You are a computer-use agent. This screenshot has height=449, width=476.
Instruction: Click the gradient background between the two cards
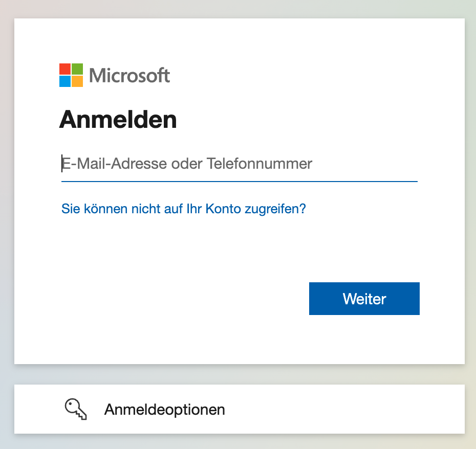(240, 374)
